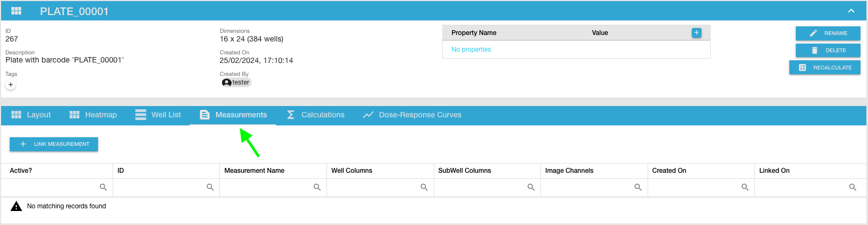This screenshot has height=225, width=868.
Task: Click the Rename button
Action: coord(828,33)
